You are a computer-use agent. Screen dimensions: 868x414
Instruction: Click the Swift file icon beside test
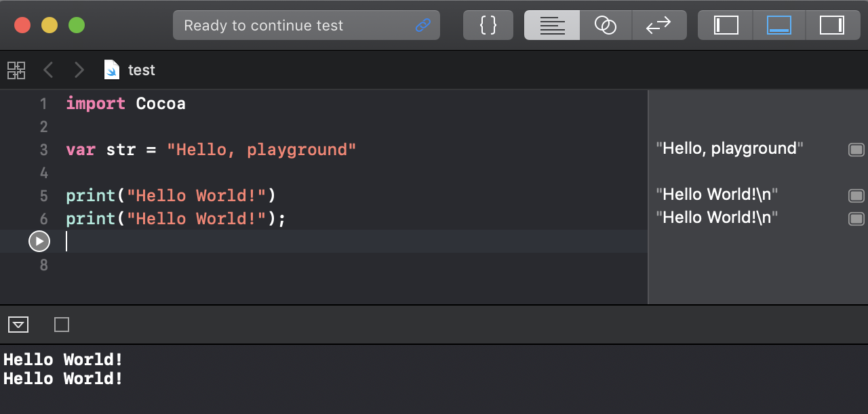[x=112, y=70]
